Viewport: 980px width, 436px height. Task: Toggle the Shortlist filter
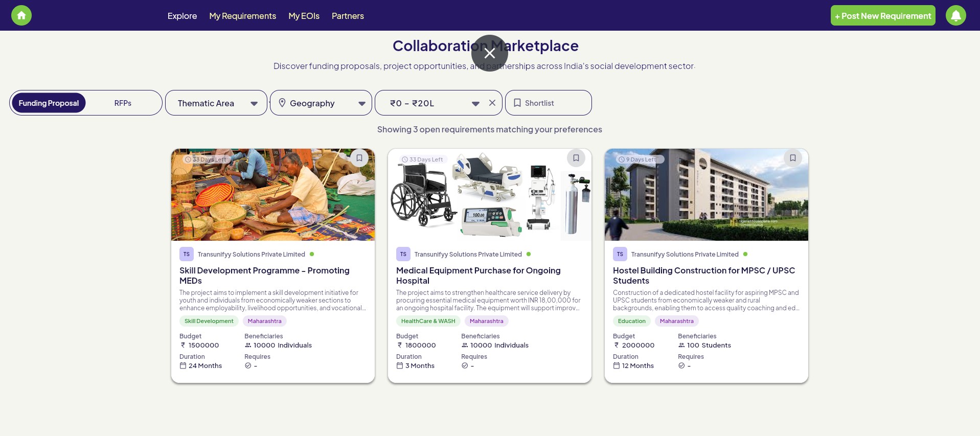(549, 103)
